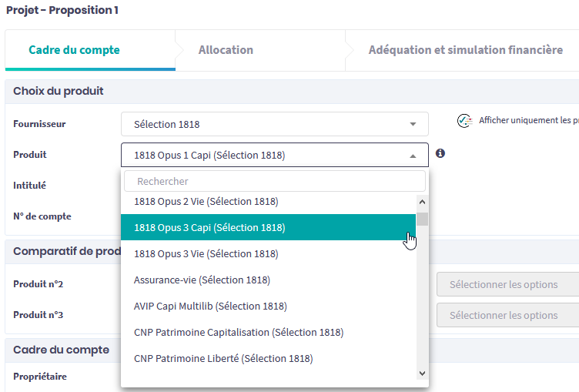Select Assurance-vie (Sélection 1818) option

202,280
